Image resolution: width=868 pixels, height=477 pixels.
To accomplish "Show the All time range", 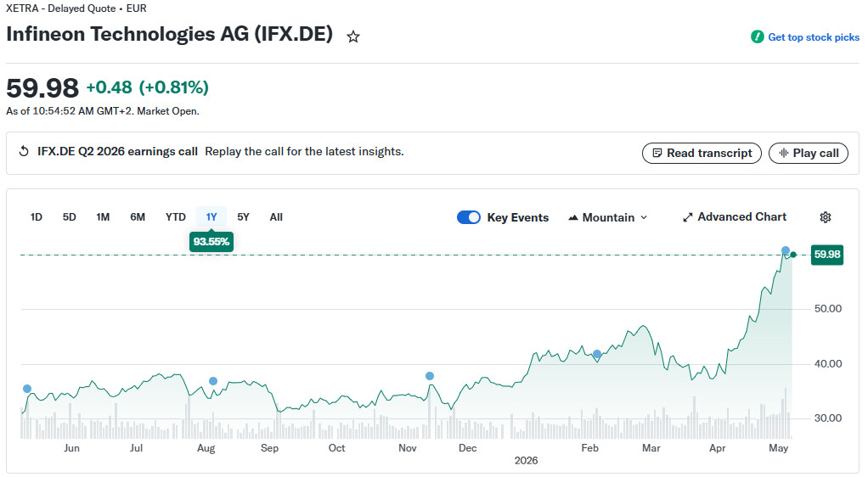I will [x=276, y=217].
